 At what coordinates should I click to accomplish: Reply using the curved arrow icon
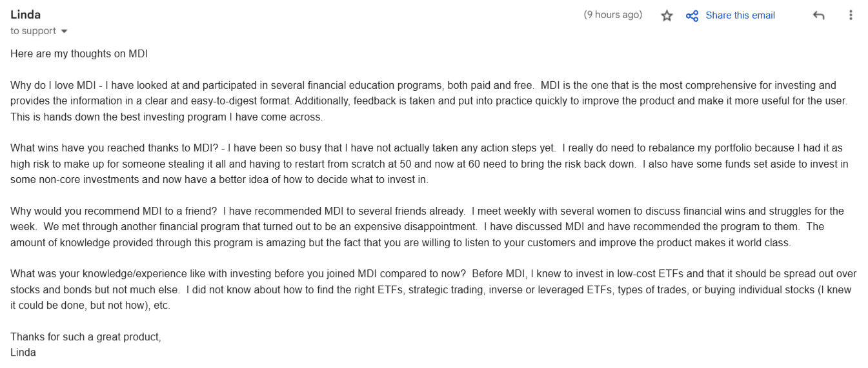[x=819, y=15]
